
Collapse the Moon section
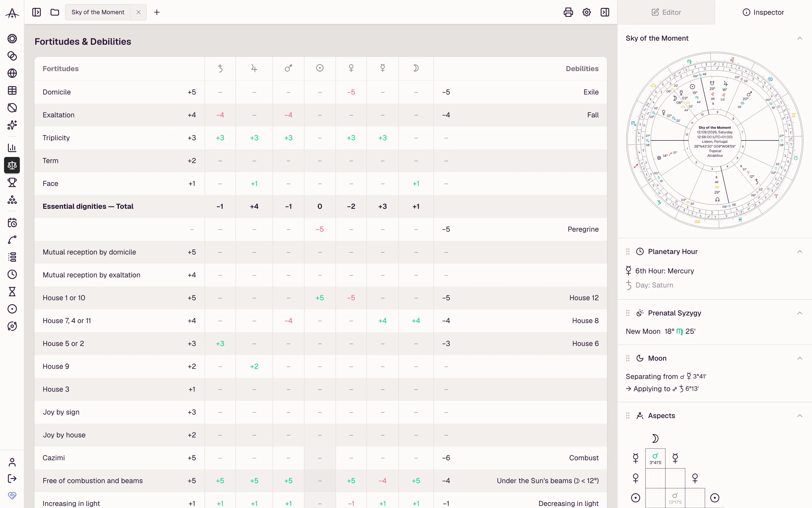point(800,358)
